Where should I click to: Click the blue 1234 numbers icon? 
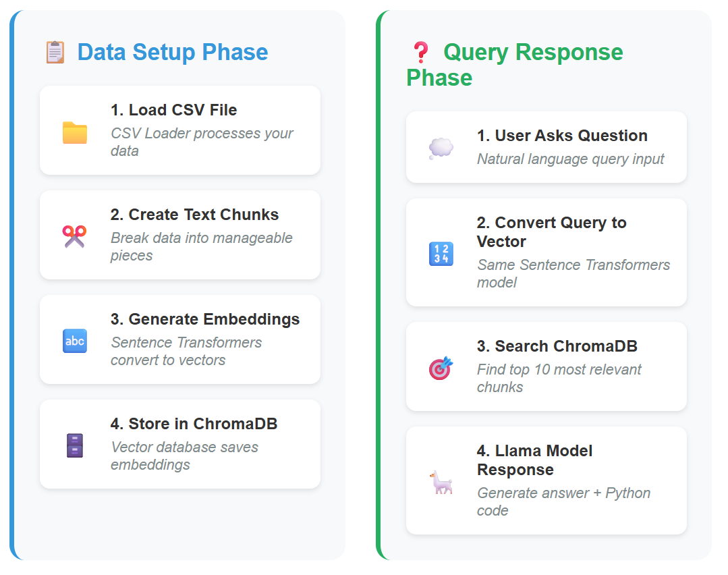[441, 254]
